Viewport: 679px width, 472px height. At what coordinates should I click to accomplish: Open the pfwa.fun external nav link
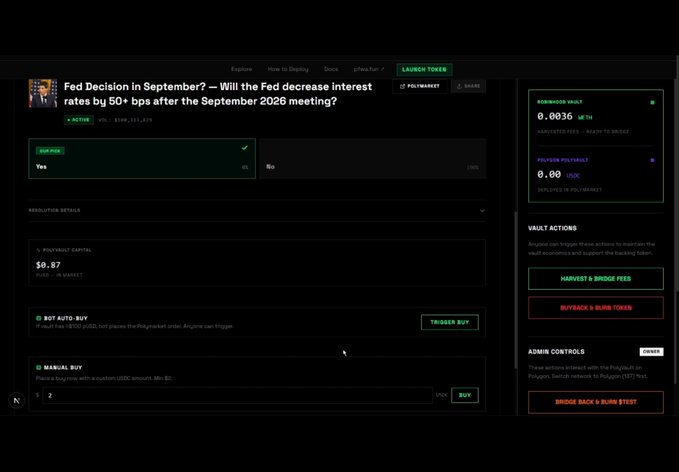coord(369,69)
